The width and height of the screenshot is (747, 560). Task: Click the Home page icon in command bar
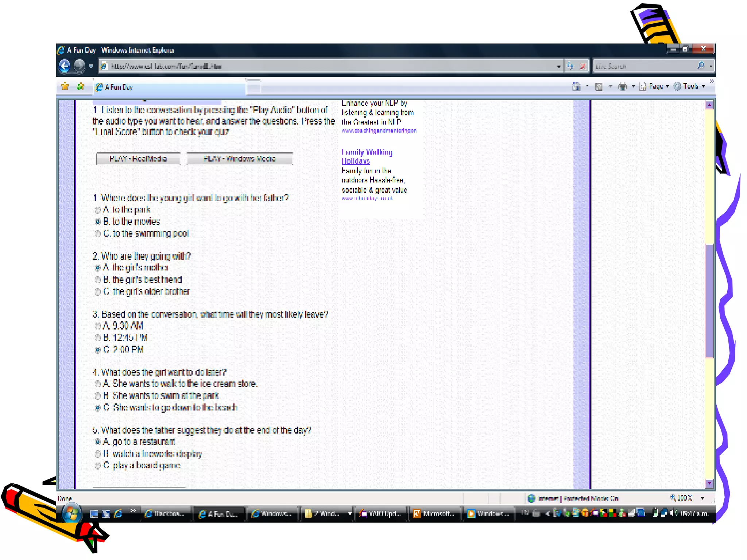pyautogui.click(x=576, y=86)
